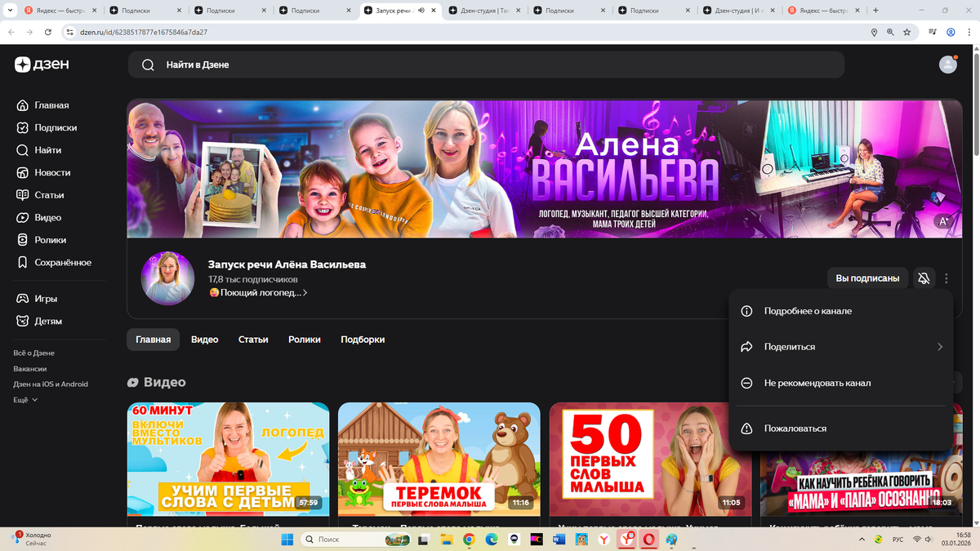The height and width of the screenshot is (551, 980).
Task: Open the Теремок video thumbnail
Action: click(x=439, y=458)
